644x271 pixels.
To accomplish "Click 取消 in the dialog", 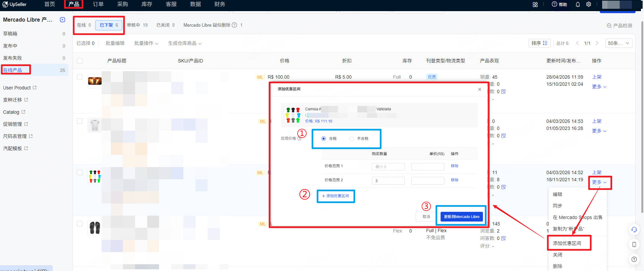I will point(427,217).
